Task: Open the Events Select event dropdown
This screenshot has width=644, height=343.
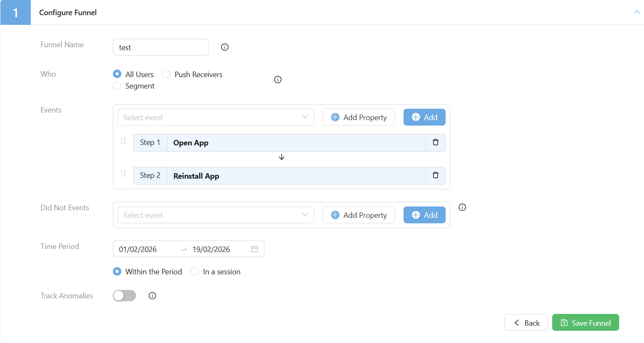Action: click(216, 118)
